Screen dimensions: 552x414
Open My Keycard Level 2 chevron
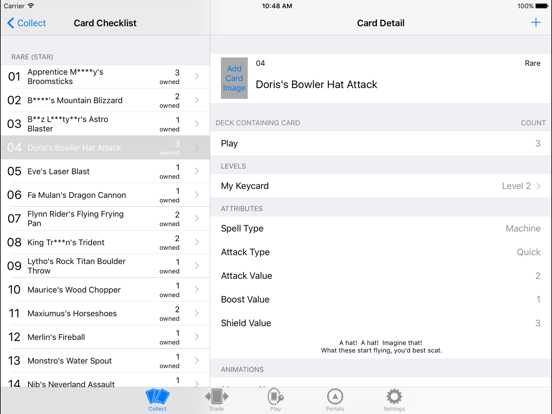pyautogui.click(x=538, y=186)
